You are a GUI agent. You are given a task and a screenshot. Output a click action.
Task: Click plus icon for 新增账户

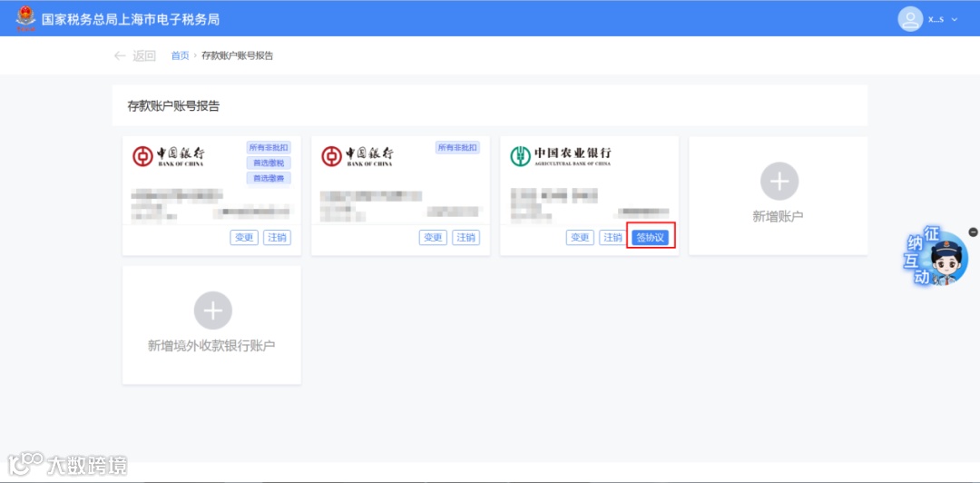[779, 182]
